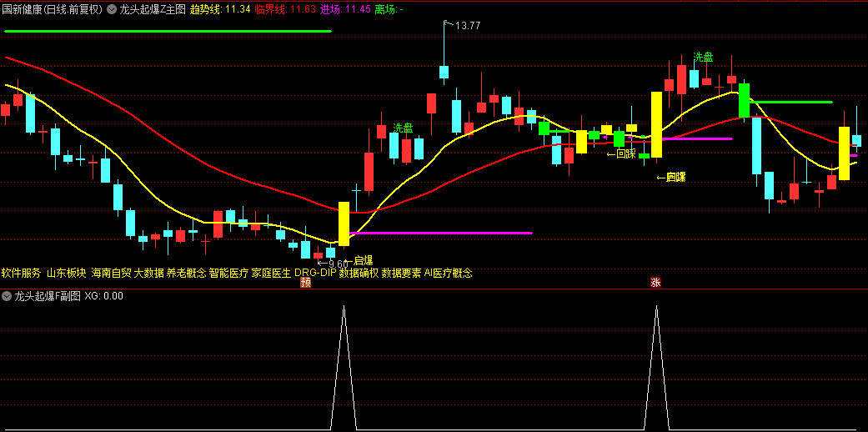Click the 进场: 11.45 value label
The image size is (868, 432).
click(346, 9)
